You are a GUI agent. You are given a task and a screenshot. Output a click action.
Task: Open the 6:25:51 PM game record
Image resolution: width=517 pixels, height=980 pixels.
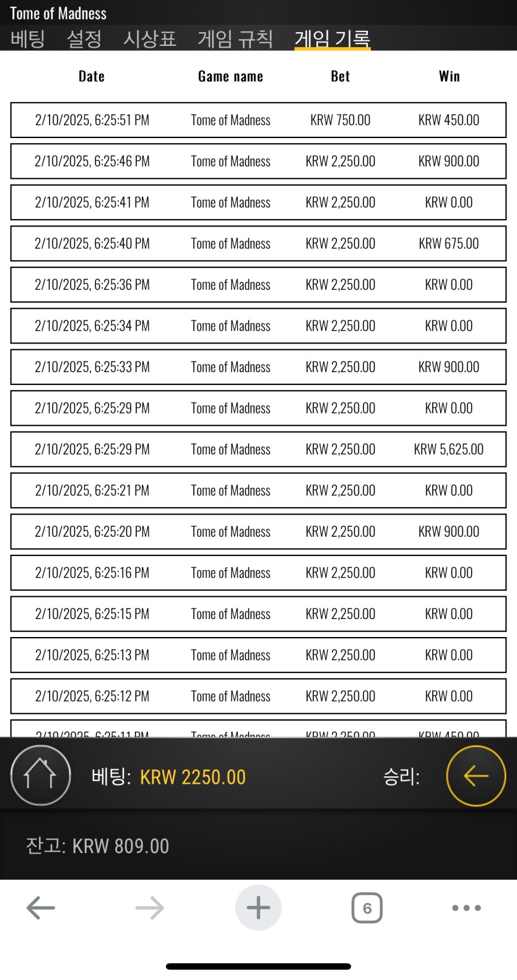point(258,120)
